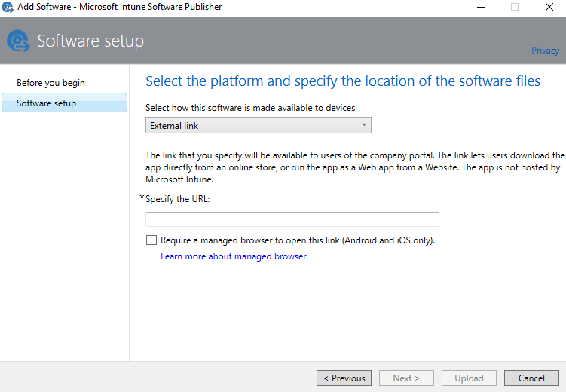Viewport: 566px width, 392px height.
Task: Click the Software setup header title
Action: (90, 41)
